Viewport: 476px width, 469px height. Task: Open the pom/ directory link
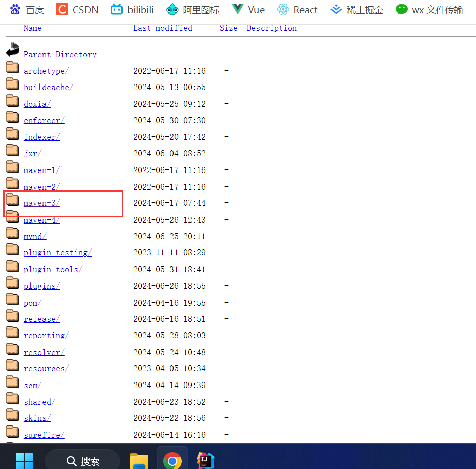33,303
